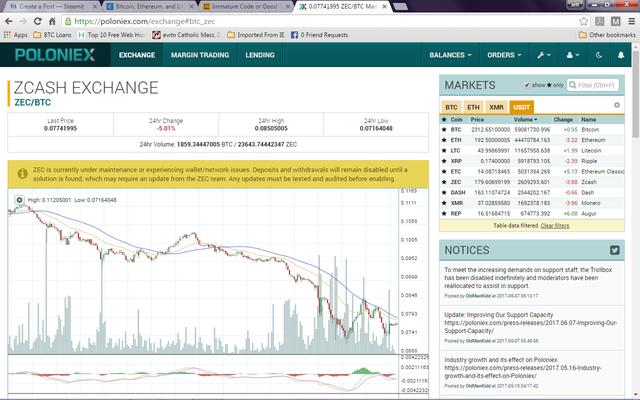
Task: Toggle favorite star for ETC row
Action: tap(444, 171)
